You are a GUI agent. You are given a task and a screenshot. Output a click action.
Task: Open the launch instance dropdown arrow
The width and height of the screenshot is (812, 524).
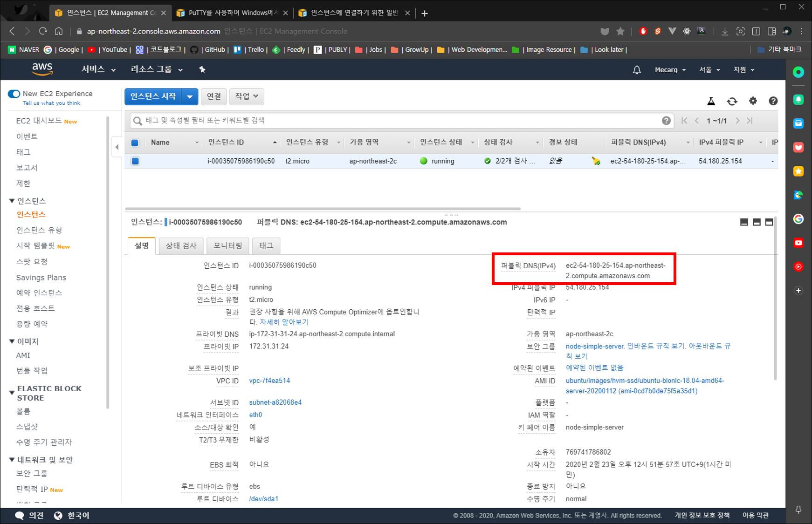190,97
